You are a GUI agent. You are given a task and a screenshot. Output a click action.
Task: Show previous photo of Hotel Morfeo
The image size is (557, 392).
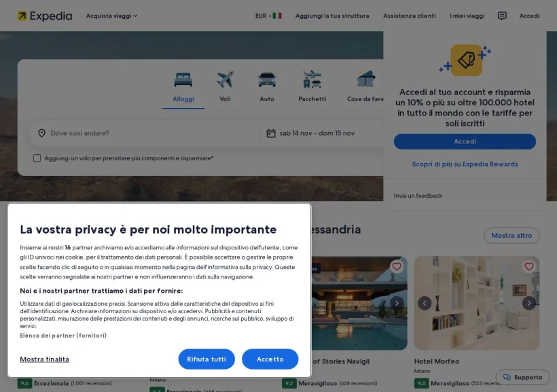425,303
